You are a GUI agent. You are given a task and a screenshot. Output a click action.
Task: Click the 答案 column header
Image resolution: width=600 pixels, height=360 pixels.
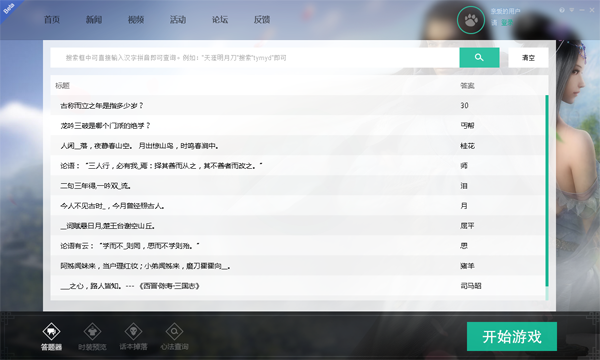tap(467, 86)
